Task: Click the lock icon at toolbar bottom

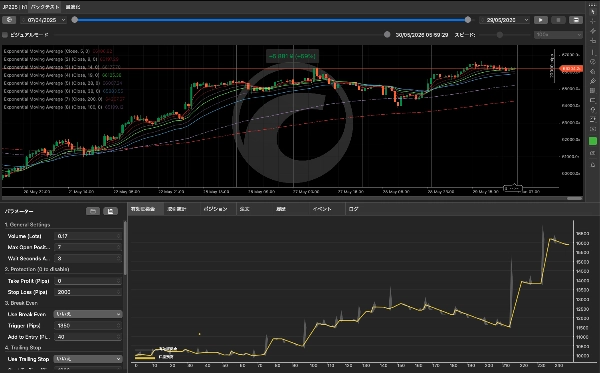Action: [593, 165]
